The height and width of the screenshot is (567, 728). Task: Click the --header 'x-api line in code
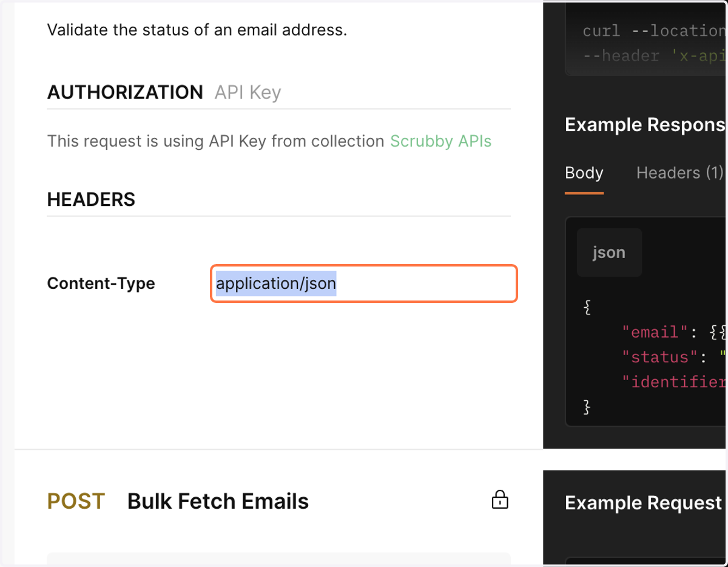click(653, 56)
